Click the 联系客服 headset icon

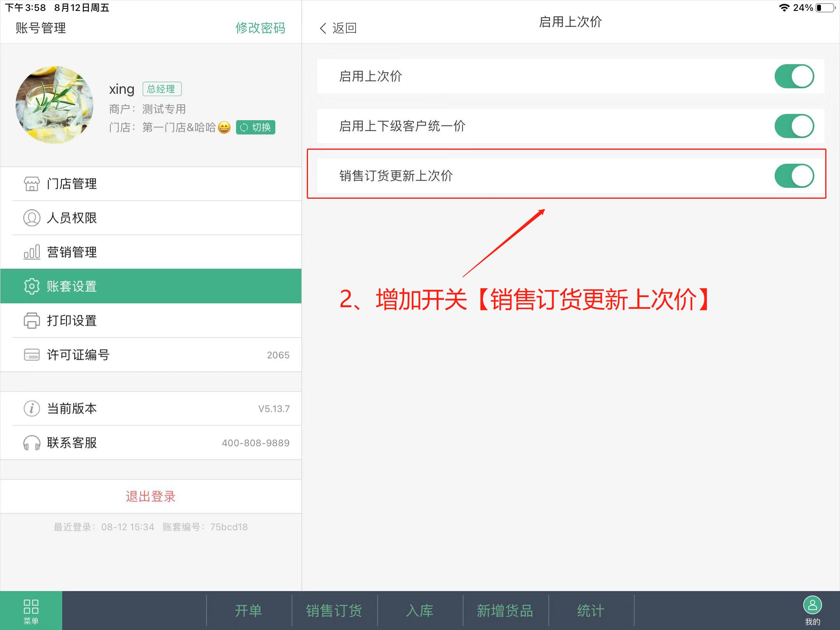coord(31,443)
